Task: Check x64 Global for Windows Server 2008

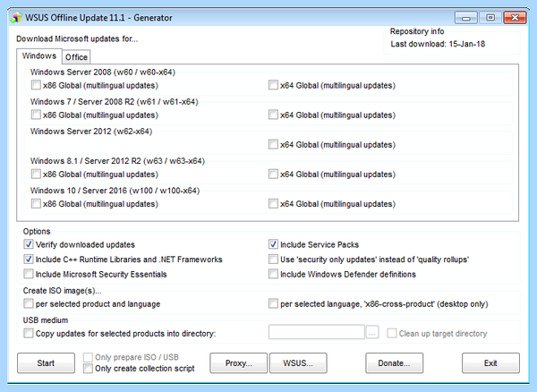Action: pyautogui.click(x=273, y=85)
